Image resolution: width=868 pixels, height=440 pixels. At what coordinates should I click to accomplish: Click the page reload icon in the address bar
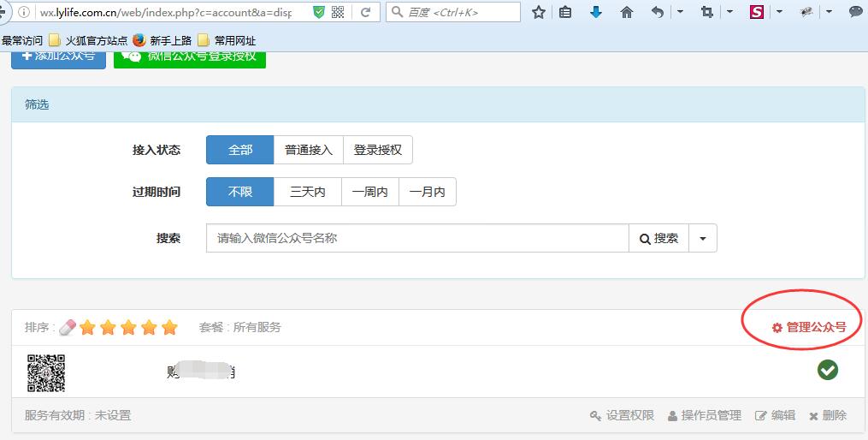click(365, 12)
